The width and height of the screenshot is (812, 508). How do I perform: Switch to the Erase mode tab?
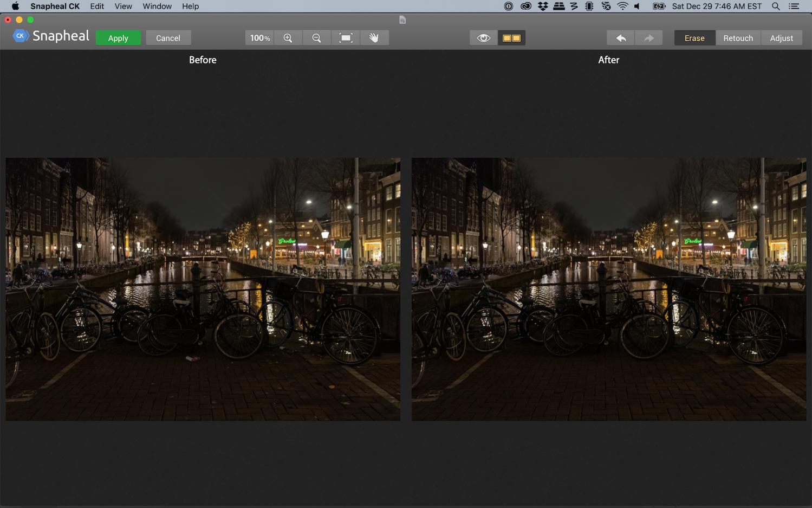pos(694,38)
